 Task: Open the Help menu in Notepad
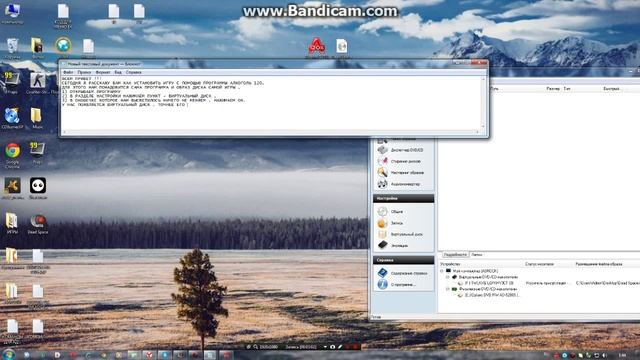click(133, 72)
